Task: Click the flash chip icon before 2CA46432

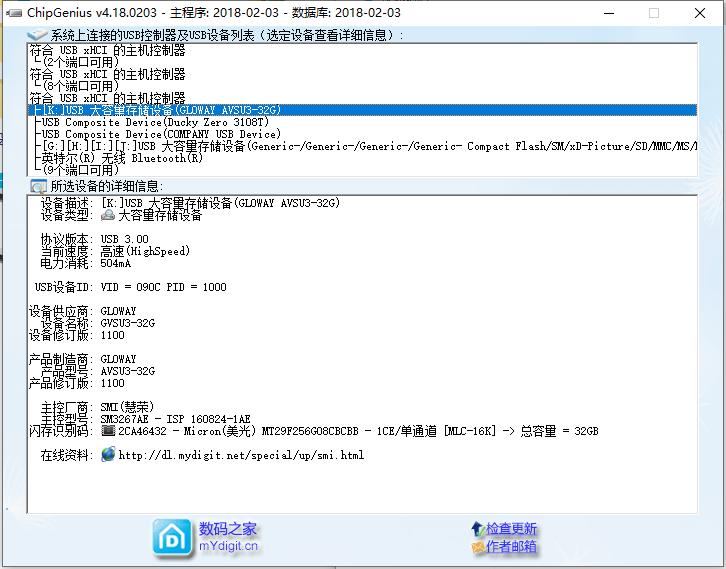Action: pos(108,431)
